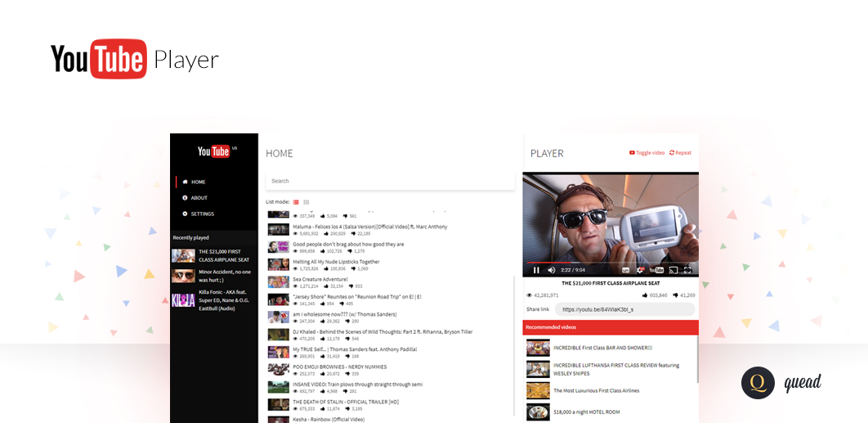Open 'Good people don't brag' video
The image size is (868, 423).
pyautogui.click(x=348, y=244)
